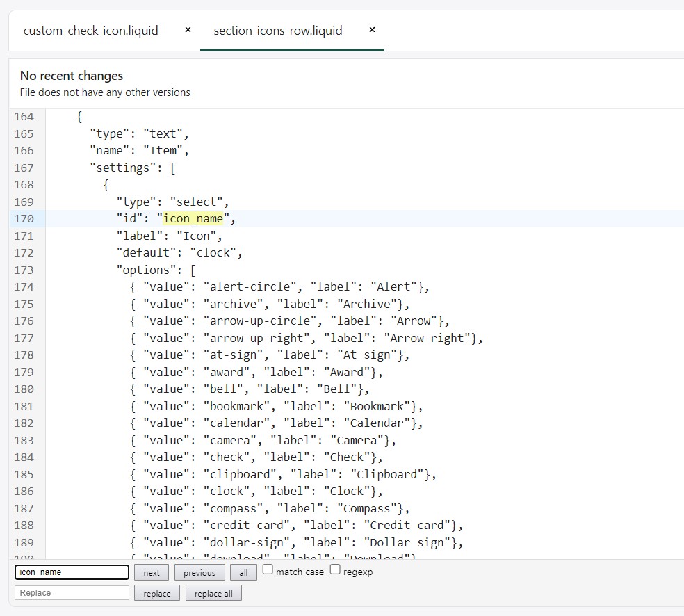This screenshot has height=616, width=684.
Task: Click the replace all button
Action: click(213, 593)
